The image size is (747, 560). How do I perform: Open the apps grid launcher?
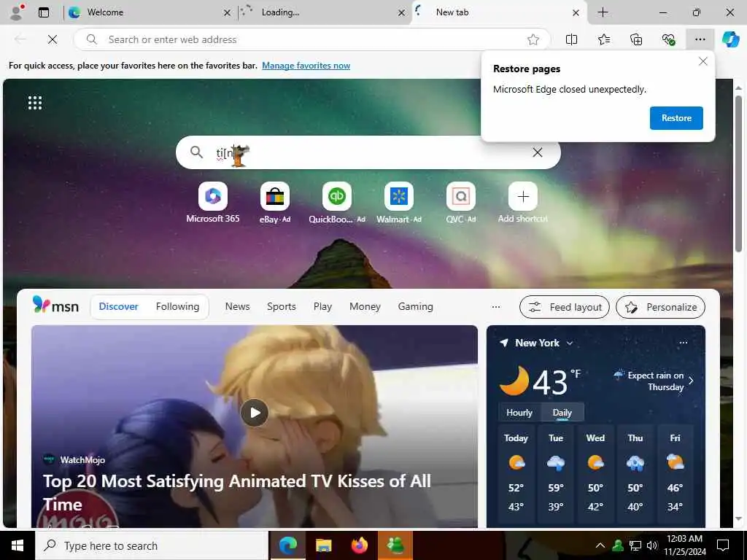tap(35, 102)
